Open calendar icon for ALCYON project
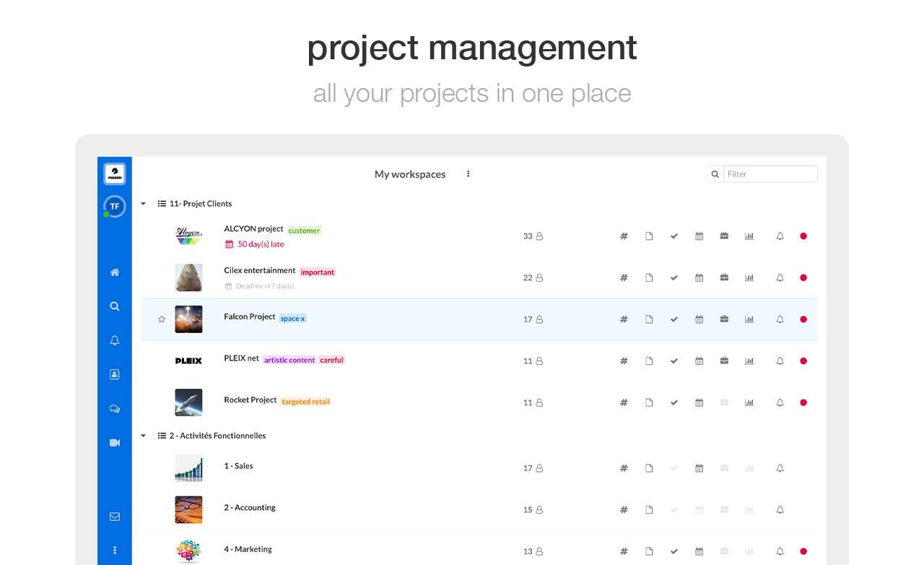Image resolution: width=924 pixels, height=565 pixels. coord(699,236)
